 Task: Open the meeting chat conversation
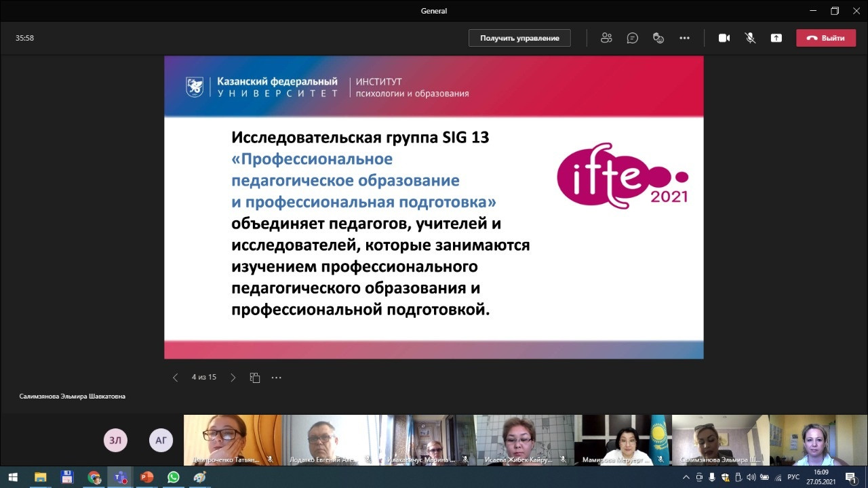632,38
